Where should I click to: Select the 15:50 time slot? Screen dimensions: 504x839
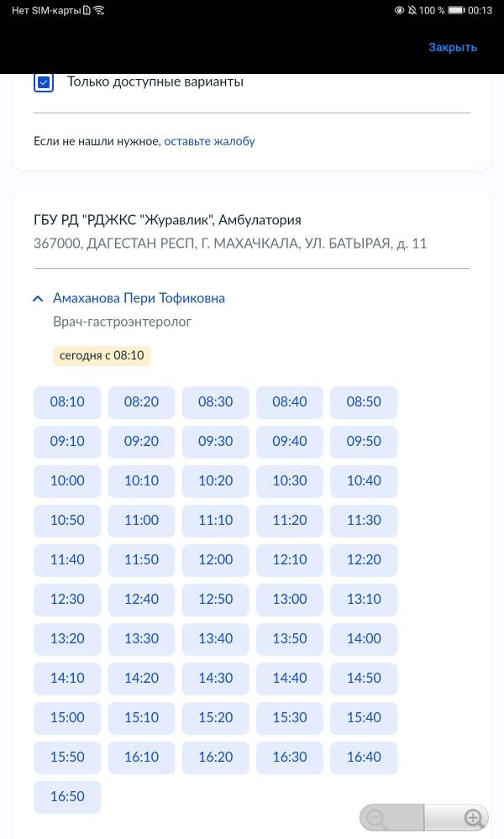pos(67,757)
